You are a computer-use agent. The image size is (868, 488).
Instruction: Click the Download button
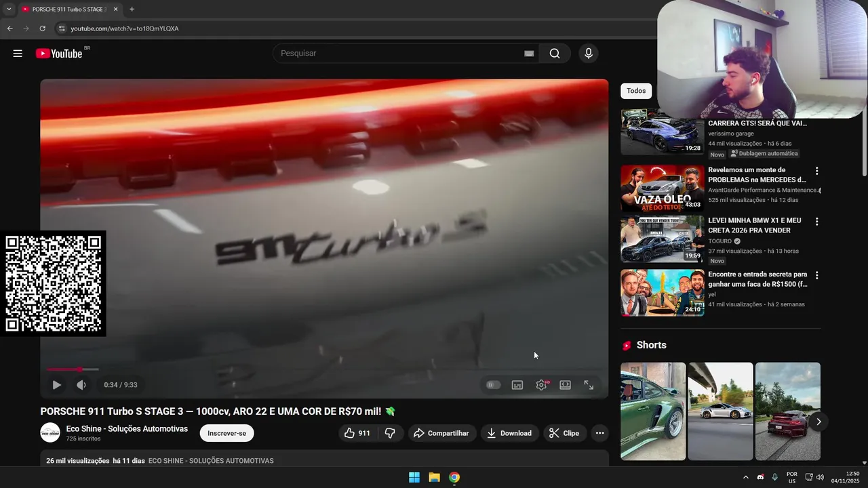[x=509, y=433]
